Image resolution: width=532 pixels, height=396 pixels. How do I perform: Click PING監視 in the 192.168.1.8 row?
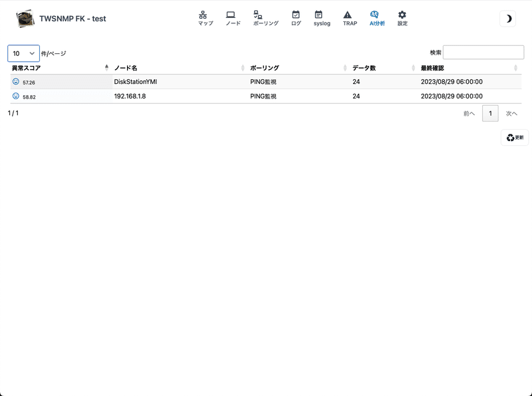pos(263,97)
